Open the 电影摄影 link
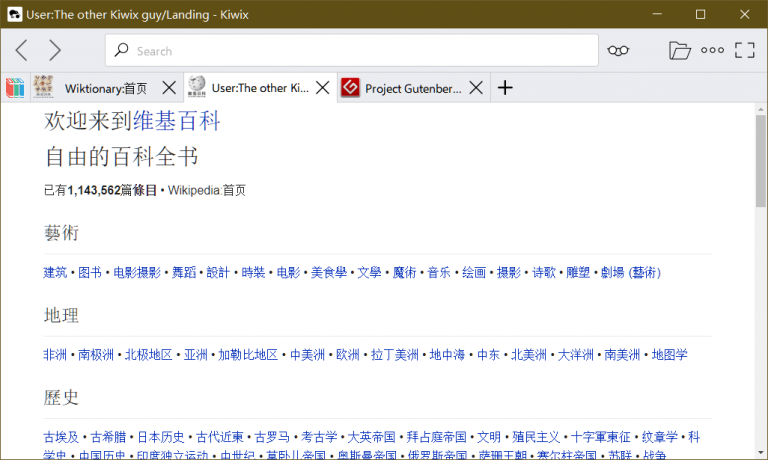 [137, 272]
